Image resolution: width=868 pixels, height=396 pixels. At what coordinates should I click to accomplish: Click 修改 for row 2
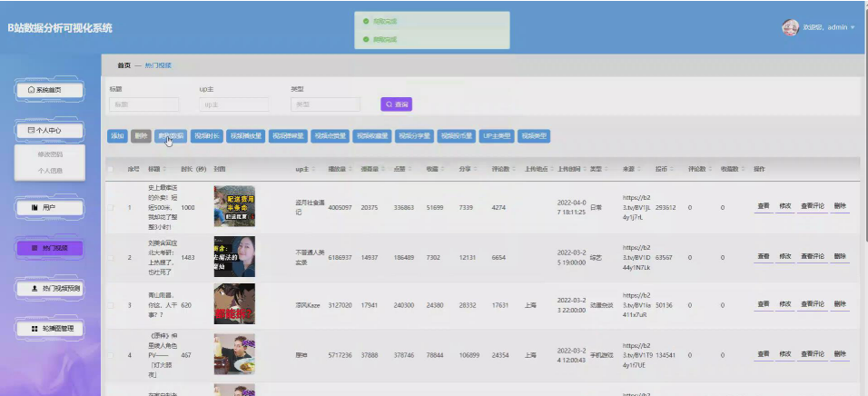pyautogui.click(x=785, y=256)
